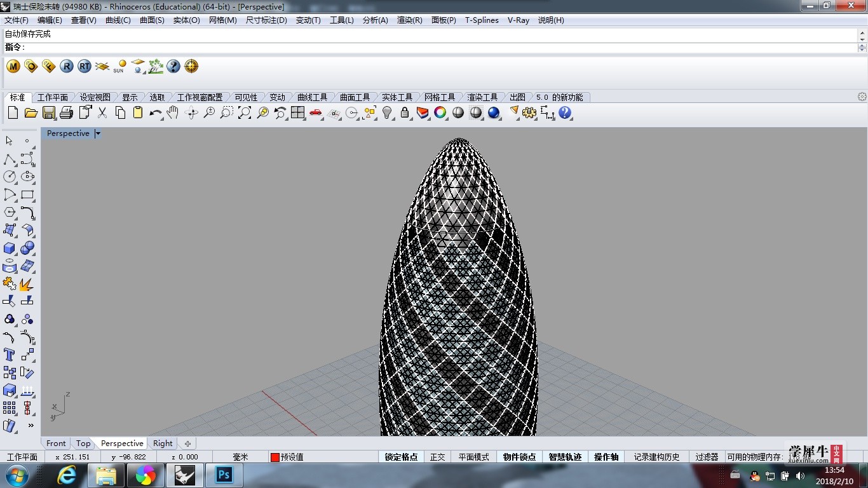Select the Circle tool in left sidebar
The height and width of the screenshot is (488, 868).
pos(10,177)
